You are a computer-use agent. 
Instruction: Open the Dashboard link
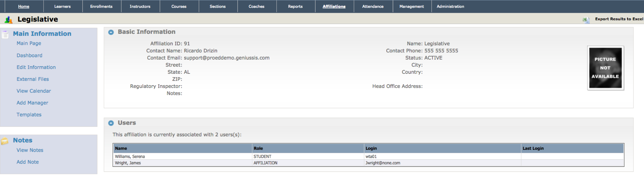point(30,55)
